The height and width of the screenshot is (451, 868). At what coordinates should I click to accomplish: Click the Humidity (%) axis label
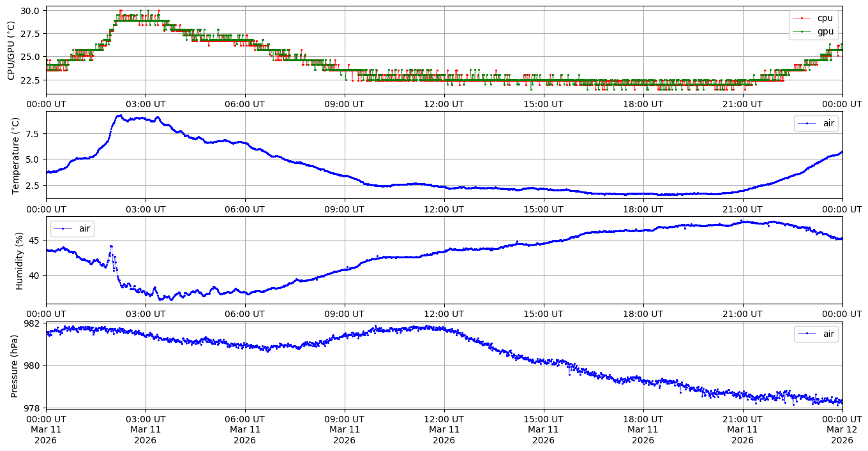(19, 260)
